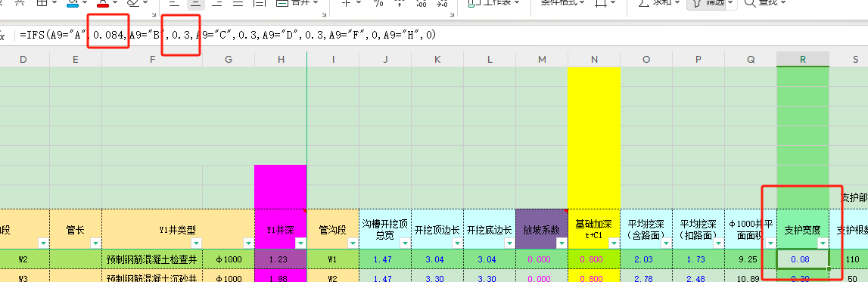This screenshot has width=868, height=282.
Task: Open filter arrow for 放坡系数 column
Action: tap(562, 243)
